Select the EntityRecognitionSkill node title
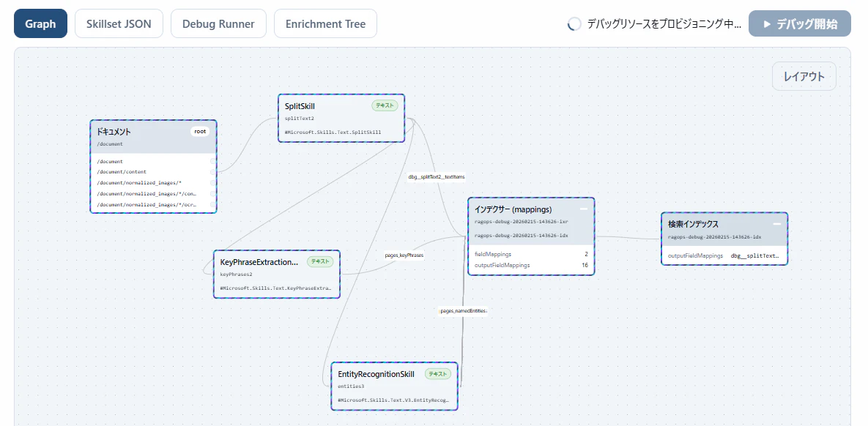 click(x=376, y=374)
